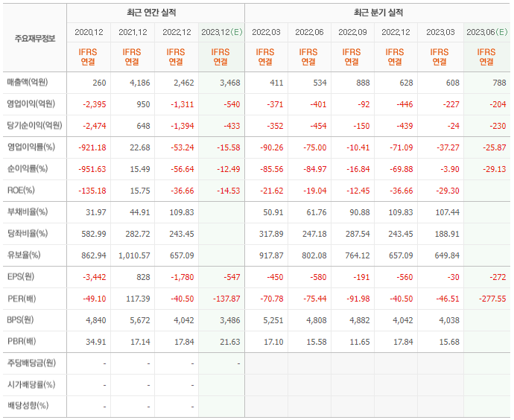514x420 pixels.
Task: Click the -2,474 net income value
Action: (95, 126)
